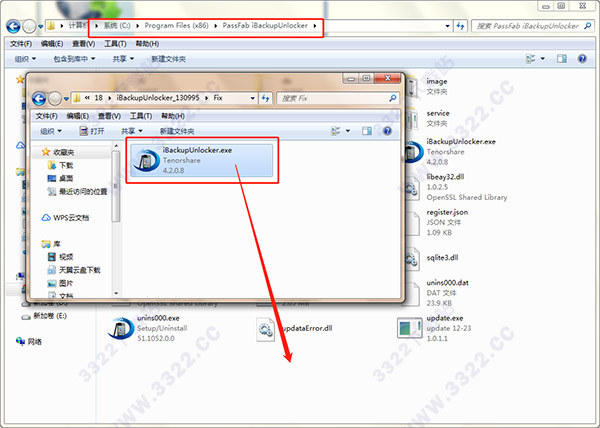Select sqlite3.dll file
Image resolution: width=600 pixels, height=428 pixels.
(432, 258)
